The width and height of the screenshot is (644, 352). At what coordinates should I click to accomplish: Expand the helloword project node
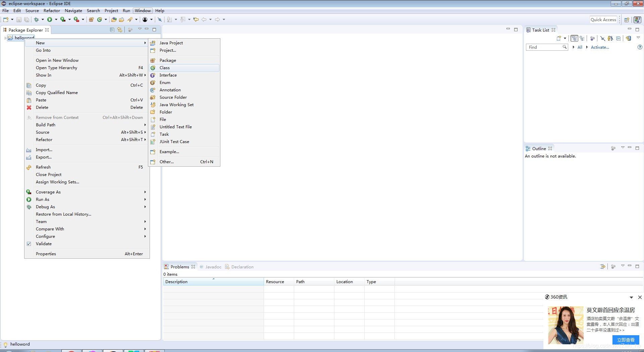pyautogui.click(x=5, y=38)
